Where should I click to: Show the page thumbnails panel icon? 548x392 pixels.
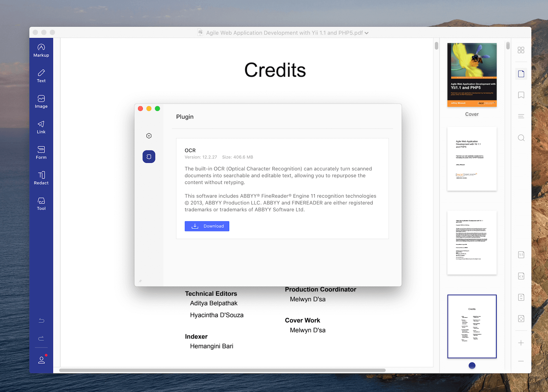tap(521, 74)
